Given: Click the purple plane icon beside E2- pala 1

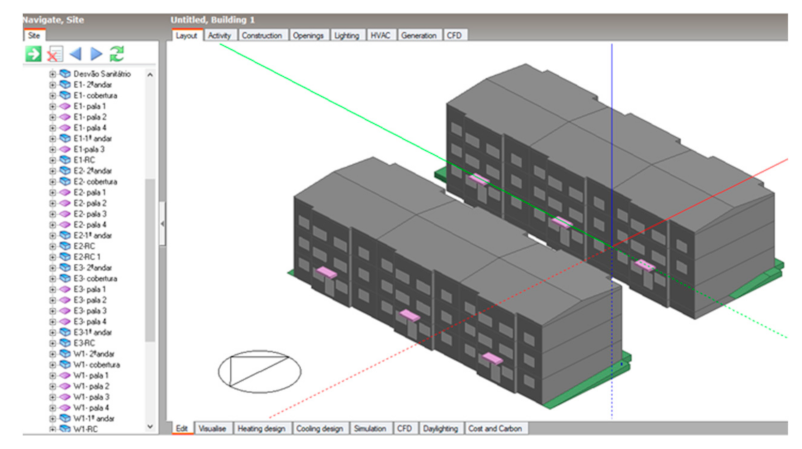Looking at the screenshot, I should point(65,193).
